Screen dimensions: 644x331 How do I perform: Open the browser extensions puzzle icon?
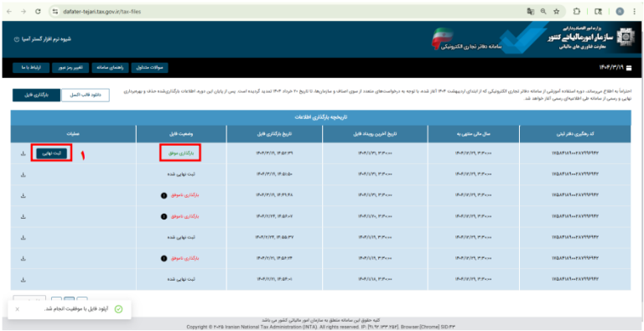coord(577,12)
